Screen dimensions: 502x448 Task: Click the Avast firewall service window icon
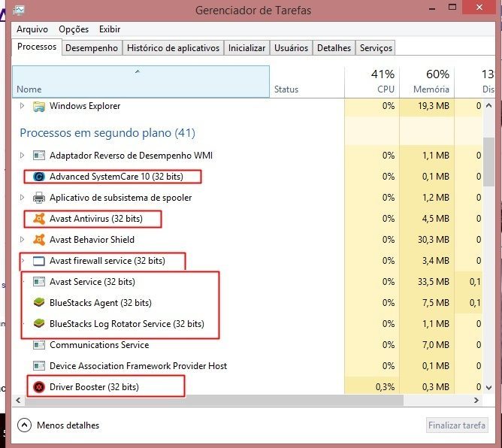(39, 261)
